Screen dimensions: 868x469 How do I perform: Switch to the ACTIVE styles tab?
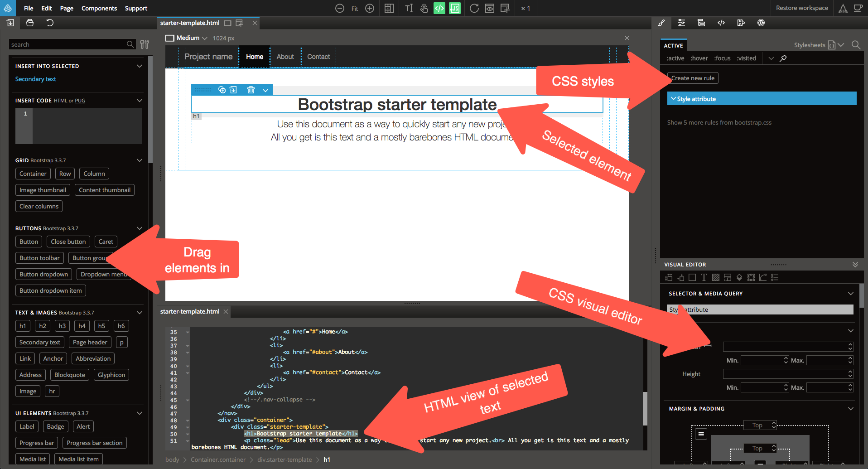[x=674, y=45]
